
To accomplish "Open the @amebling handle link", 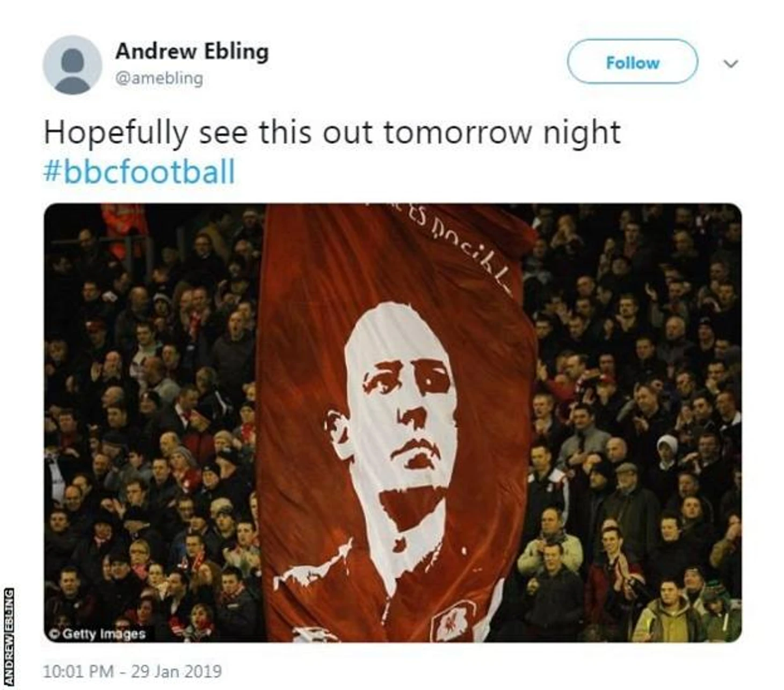I will [x=159, y=78].
